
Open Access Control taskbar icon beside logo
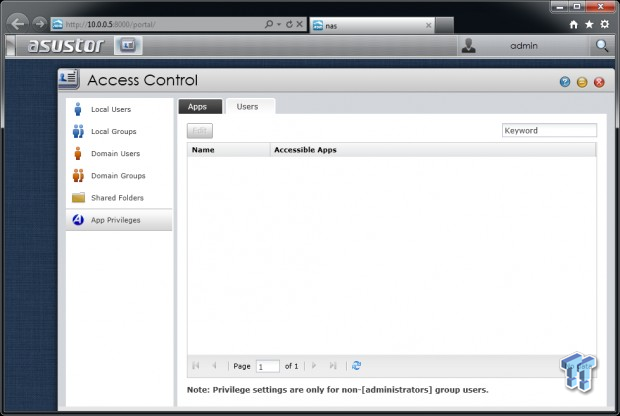click(128, 45)
